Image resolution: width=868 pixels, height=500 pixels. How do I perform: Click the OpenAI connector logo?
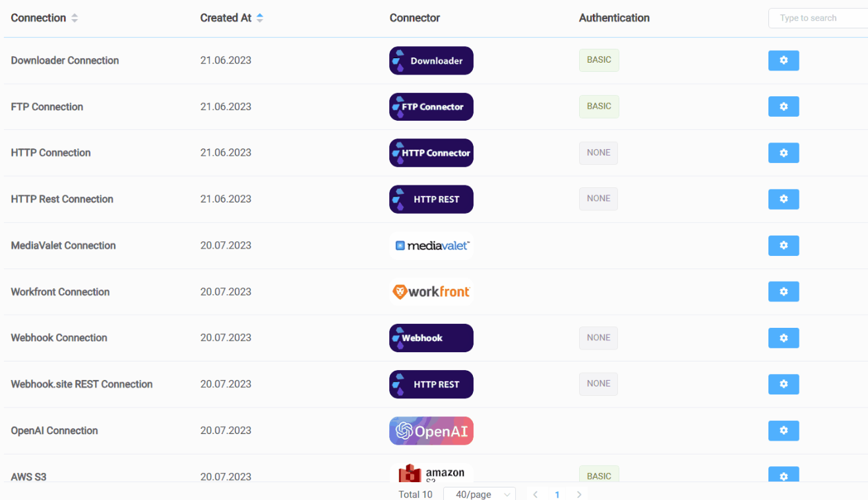point(431,431)
